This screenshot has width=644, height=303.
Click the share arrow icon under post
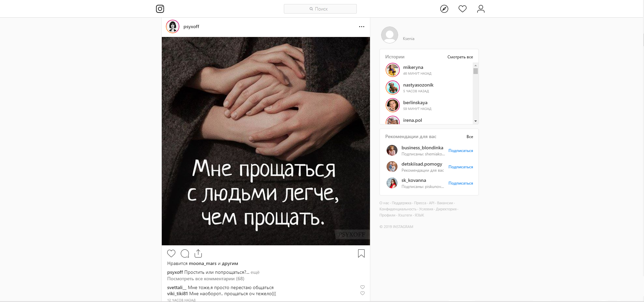point(198,253)
